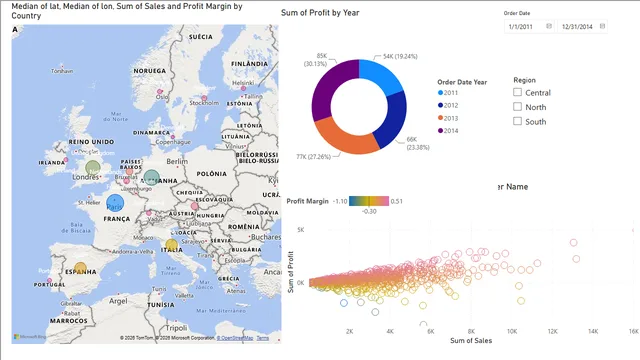
Task: Click the yellow bubble over Italy
Action: (x=171, y=246)
